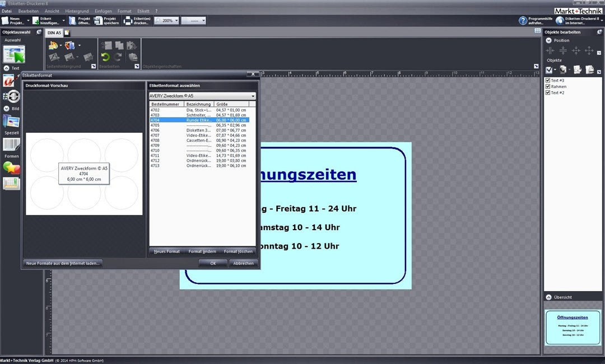Open the AVERY Zweckform A5 dropdown
This screenshot has height=364, width=605.
(253, 96)
